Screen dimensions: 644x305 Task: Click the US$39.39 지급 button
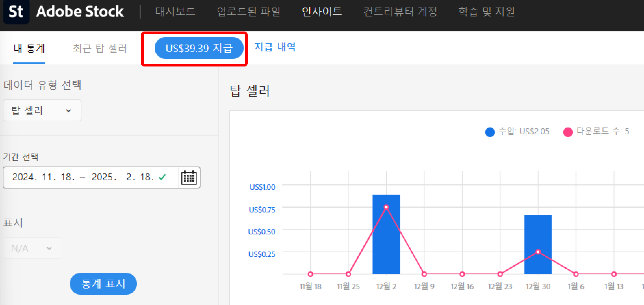[x=199, y=48]
